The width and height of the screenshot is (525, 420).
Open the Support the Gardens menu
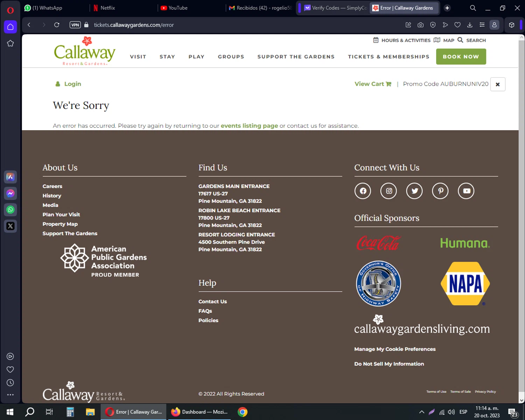click(296, 57)
